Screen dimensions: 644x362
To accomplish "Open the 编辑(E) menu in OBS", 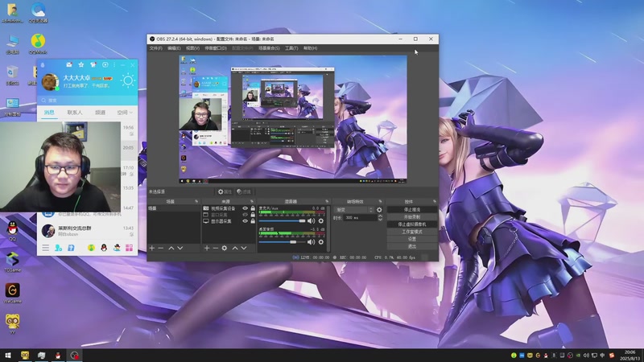I will pyautogui.click(x=174, y=48).
